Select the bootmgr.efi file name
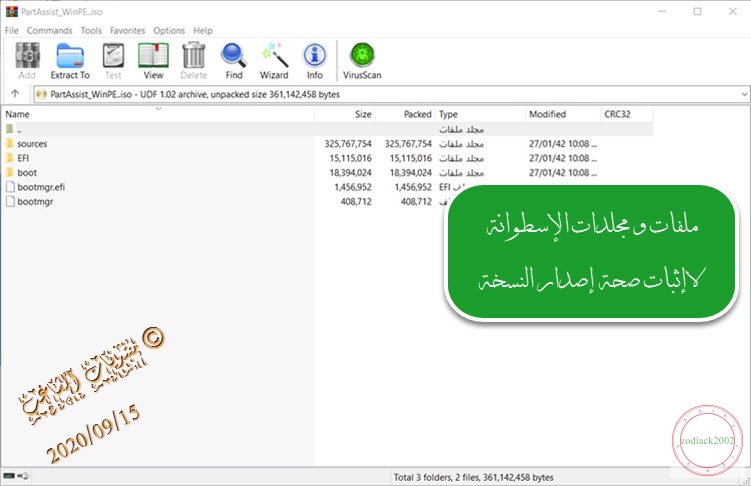Image resolution: width=751 pixels, height=486 pixels. click(41, 187)
